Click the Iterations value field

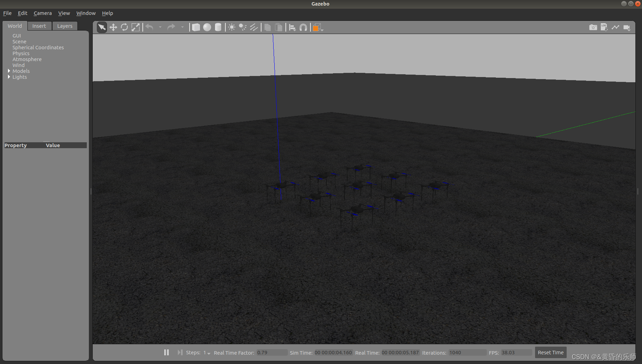[x=467, y=353]
